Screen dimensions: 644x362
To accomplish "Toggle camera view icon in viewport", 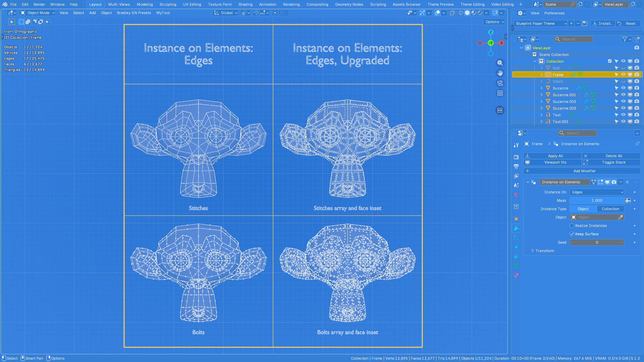I will [x=500, y=83].
